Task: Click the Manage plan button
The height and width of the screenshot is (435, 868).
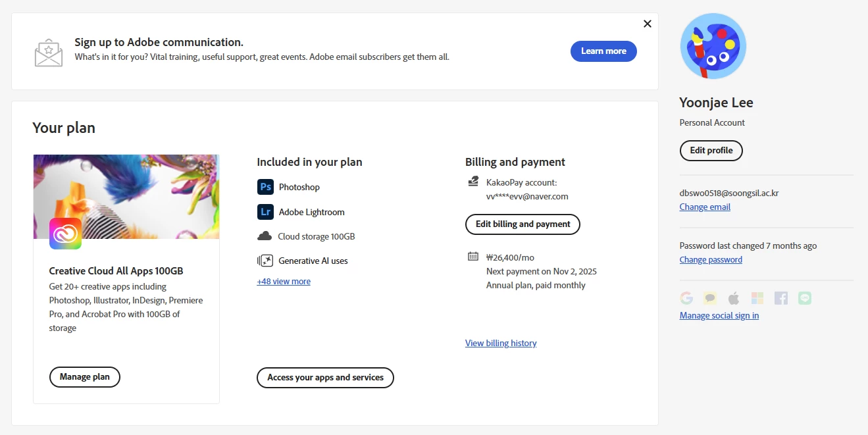Action: 85,377
